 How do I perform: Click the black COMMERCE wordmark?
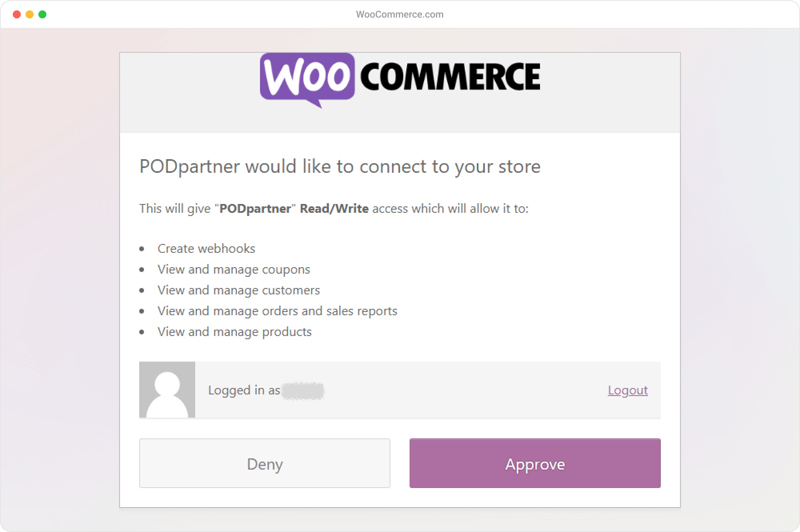click(450, 76)
